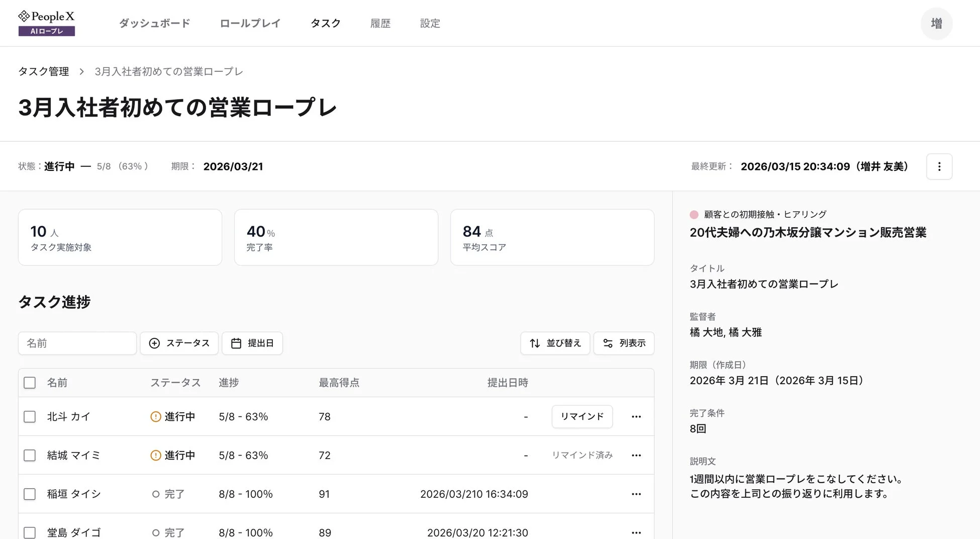Viewport: 980px width, 539px height.
Task: Send リマインド to 北斗 カイ
Action: [582, 417]
